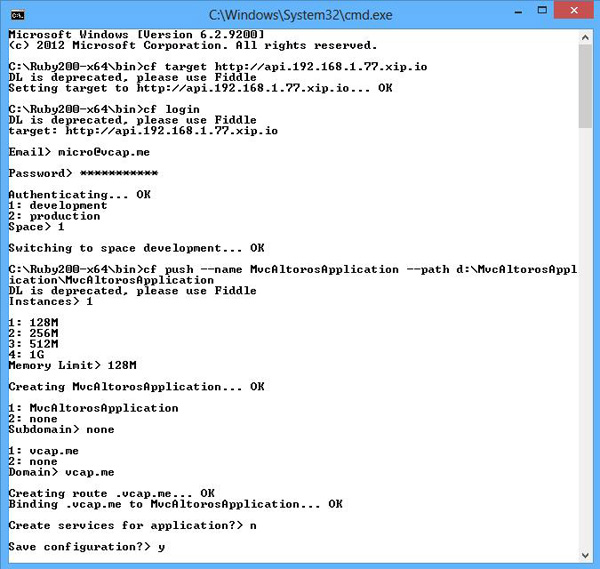Click the 'Subdomain> none' line
The width and height of the screenshot is (600, 569).
61,429
